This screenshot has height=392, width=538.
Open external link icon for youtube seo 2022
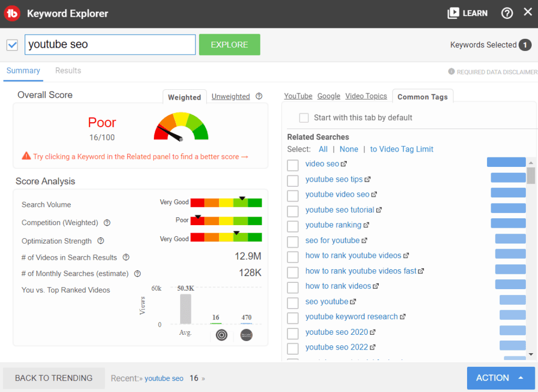click(x=373, y=347)
